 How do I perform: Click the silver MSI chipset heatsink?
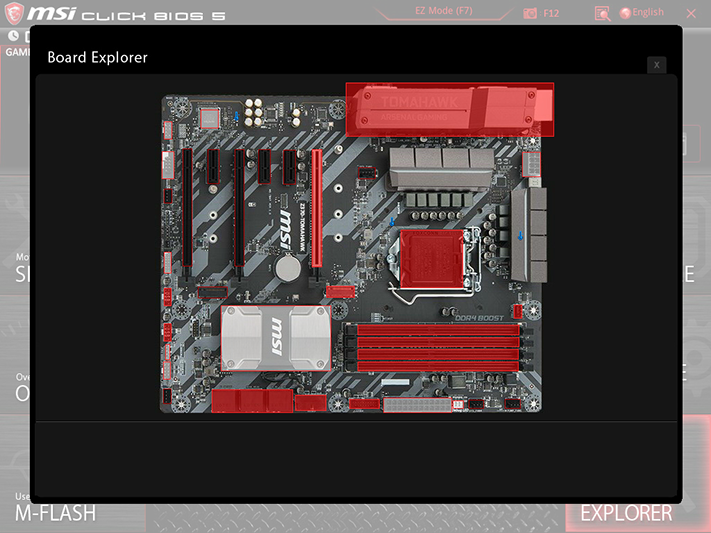(276, 338)
